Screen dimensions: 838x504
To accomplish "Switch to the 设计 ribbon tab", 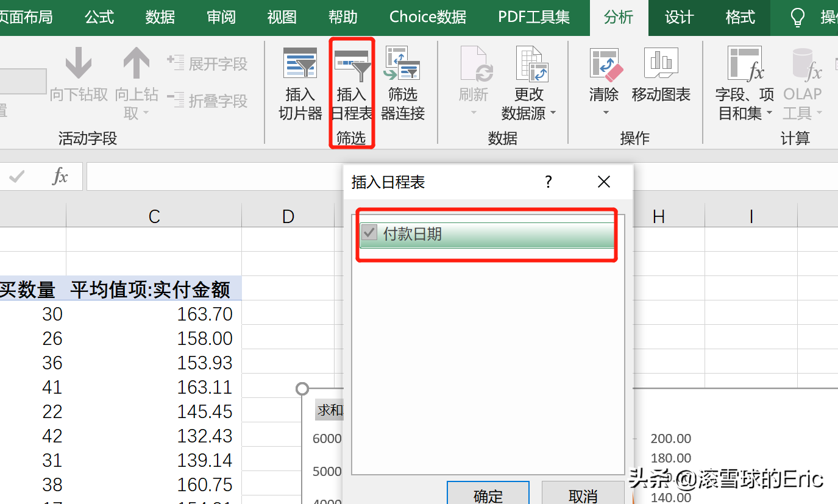I will click(x=678, y=18).
